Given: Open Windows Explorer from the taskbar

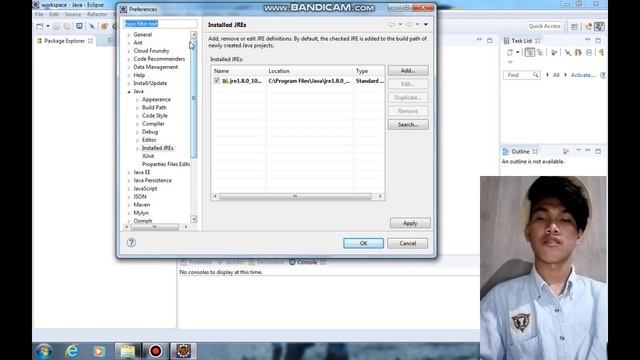Looking at the screenshot, I should pyautogui.click(x=128, y=351).
